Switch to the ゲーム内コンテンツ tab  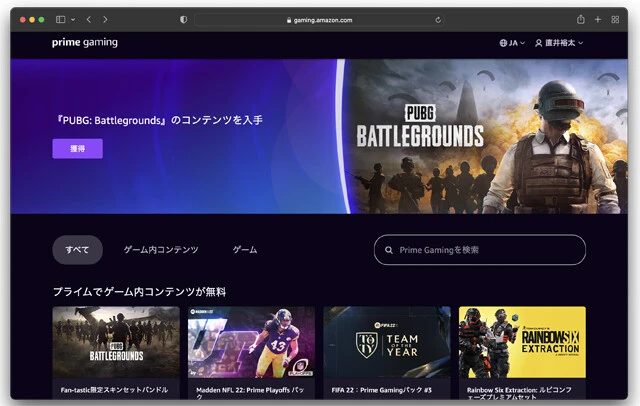pyautogui.click(x=161, y=249)
